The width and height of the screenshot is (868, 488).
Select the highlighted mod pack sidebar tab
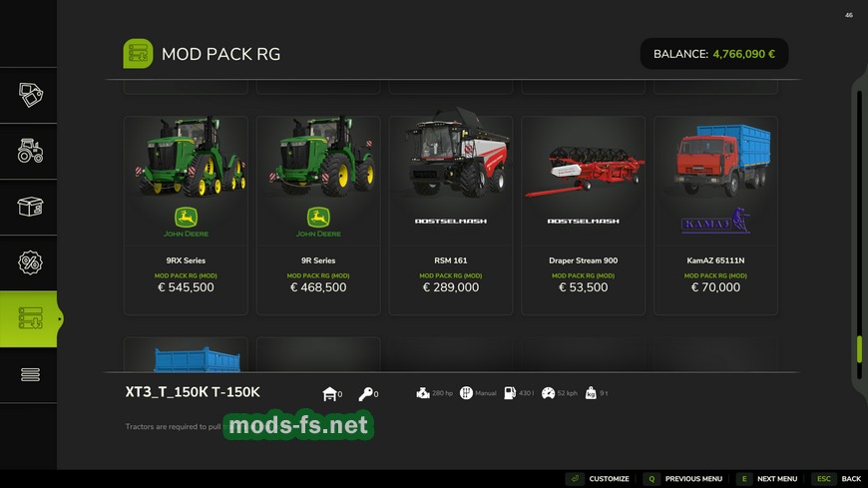tap(29, 319)
